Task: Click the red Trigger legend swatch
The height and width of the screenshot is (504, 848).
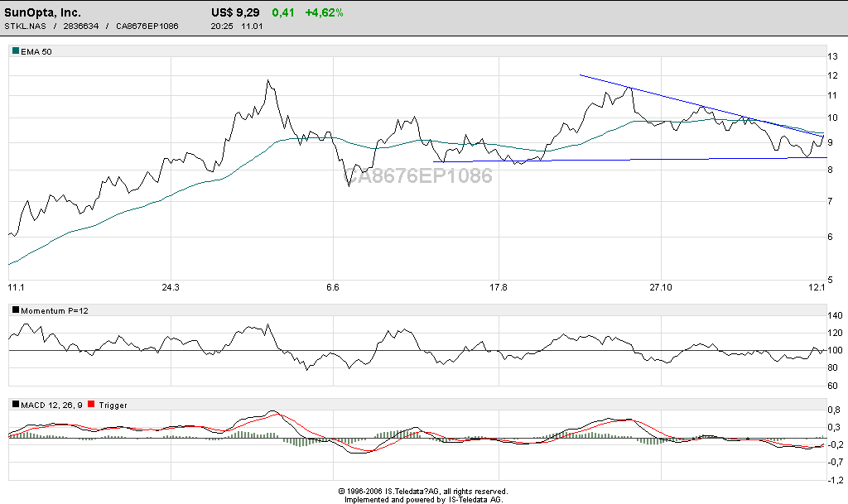Action: tap(91, 404)
